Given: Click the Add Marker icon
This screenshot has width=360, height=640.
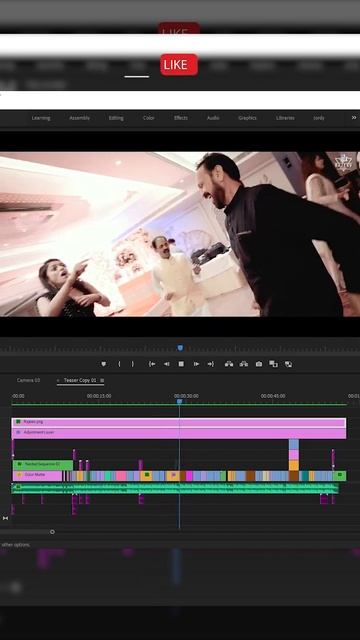Looking at the screenshot, I should (104, 364).
